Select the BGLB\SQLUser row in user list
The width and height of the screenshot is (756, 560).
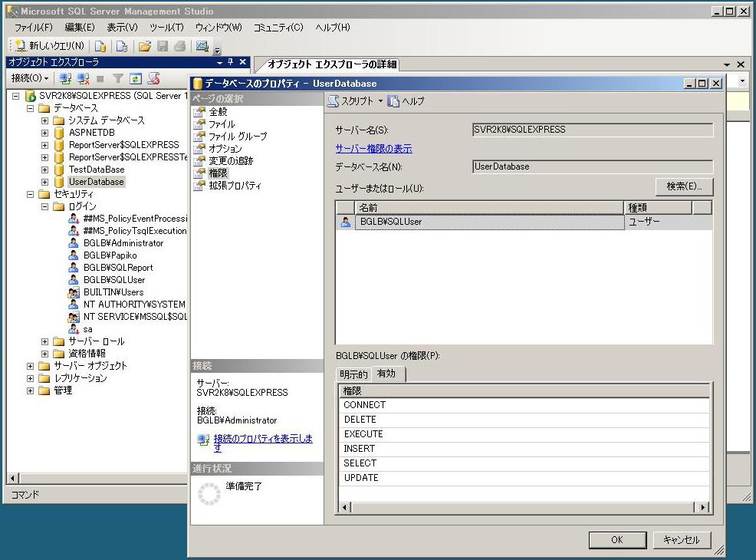point(524,222)
